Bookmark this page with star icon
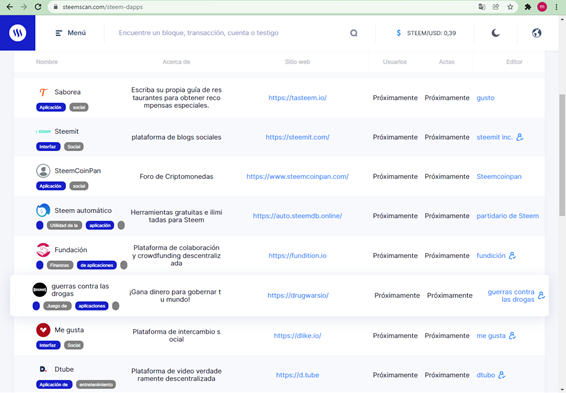Image resolution: width=566 pixels, height=393 pixels. [x=510, y=7]
